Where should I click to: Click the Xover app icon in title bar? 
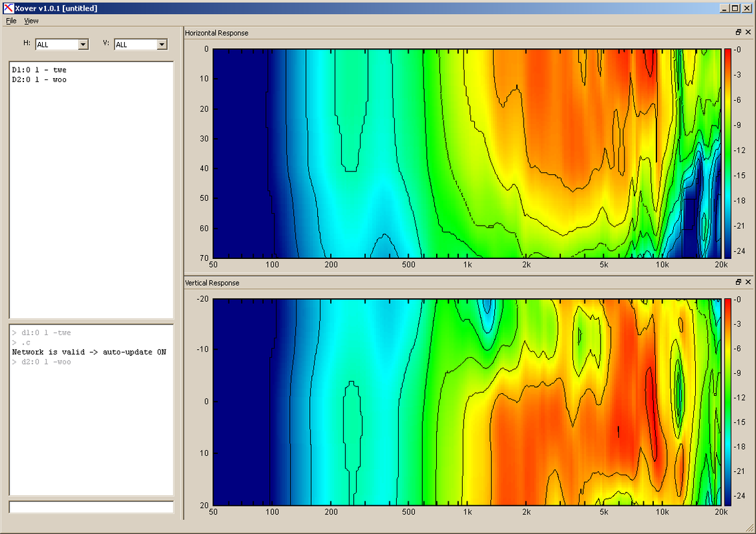(8, 8)
